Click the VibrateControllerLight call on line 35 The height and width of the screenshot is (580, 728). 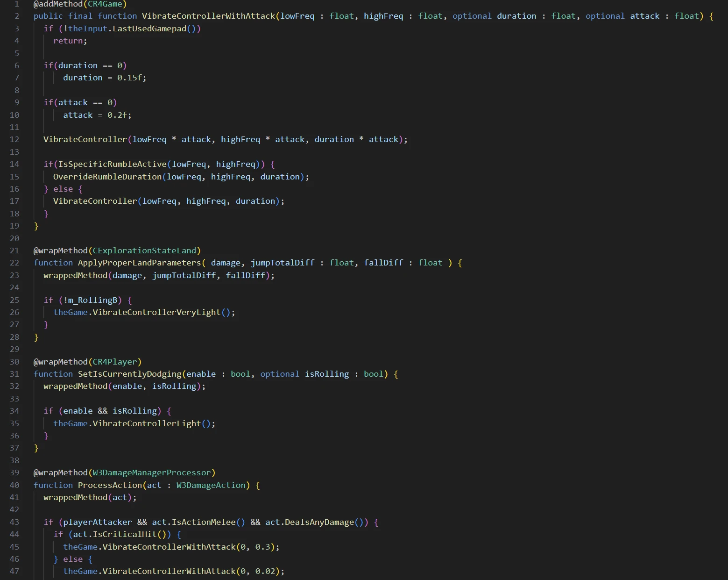point(147,423)
